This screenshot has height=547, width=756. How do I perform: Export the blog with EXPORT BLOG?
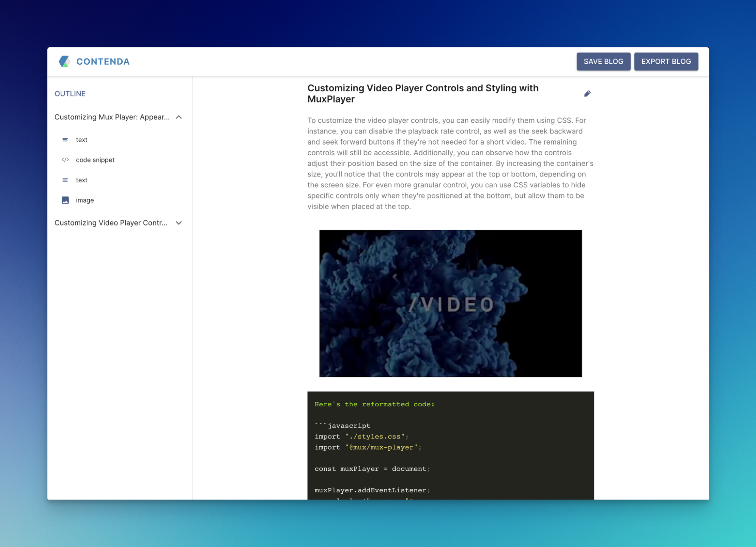tap(666, 61)
